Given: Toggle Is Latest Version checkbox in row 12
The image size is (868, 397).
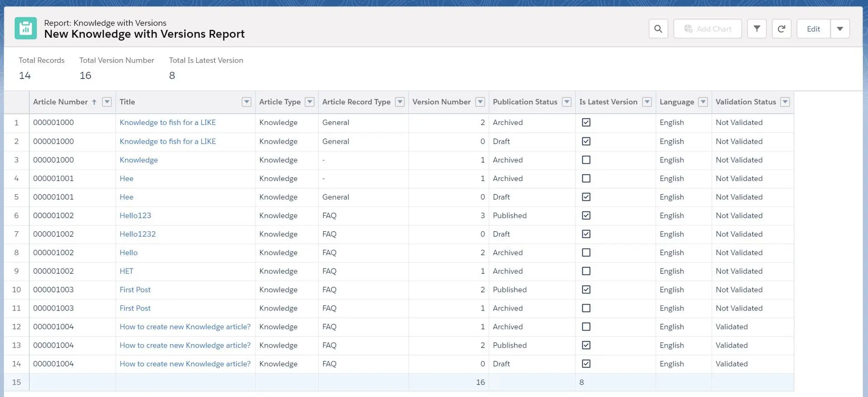Looking at the screenshot, I should [x=586, y=327].
